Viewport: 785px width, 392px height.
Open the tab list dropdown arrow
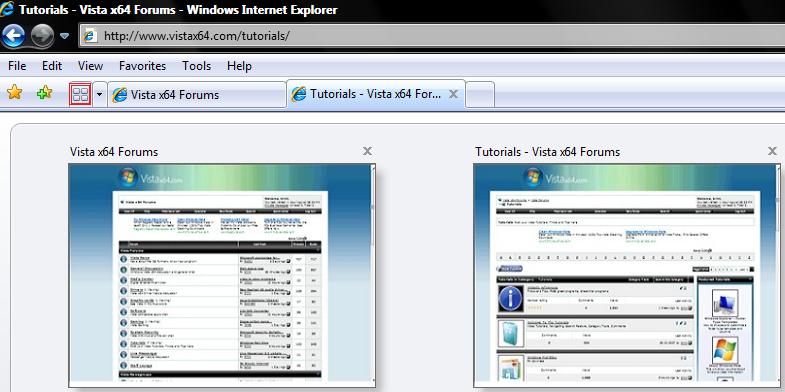pos(100,94)
